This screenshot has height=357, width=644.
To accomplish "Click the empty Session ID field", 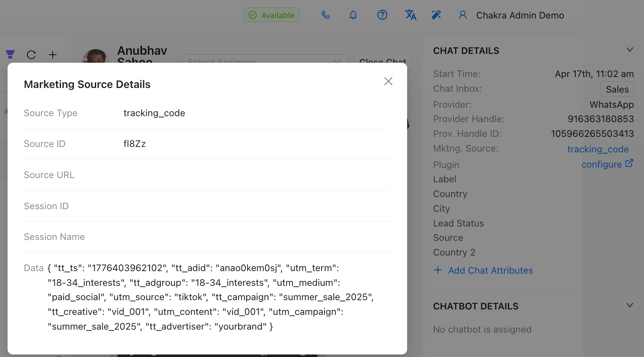I will click(x=211, y=206).
